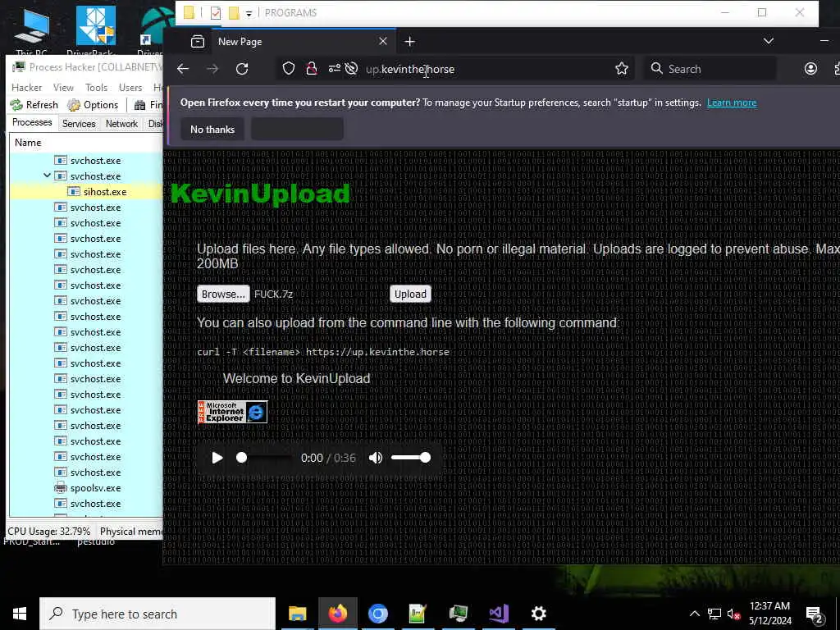The width and height of the screenshot is (840, 630).
Task: Open Process Hacker taskbar icon
Action: click(x=458, y=614)
